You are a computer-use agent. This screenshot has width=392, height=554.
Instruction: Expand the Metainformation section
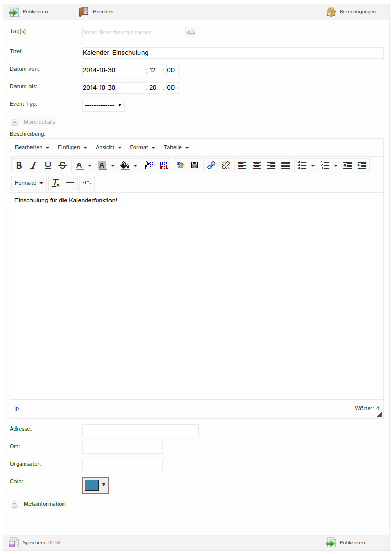(x=14, y=504)
